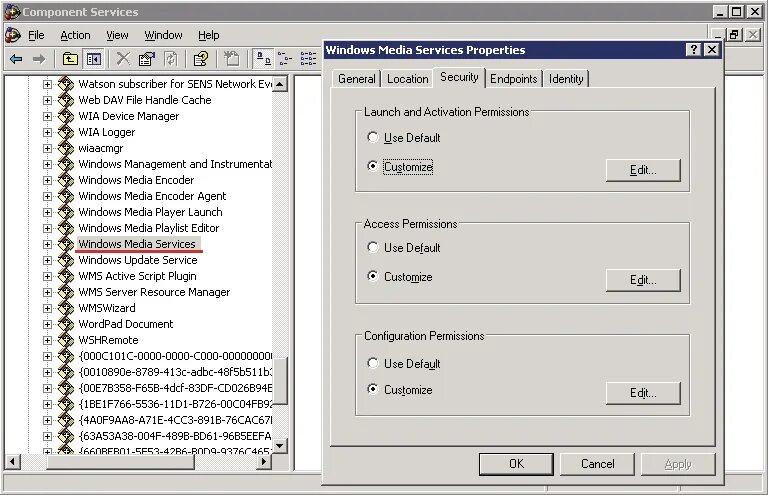Select Use Default for Access Permissions

[373, 247]
